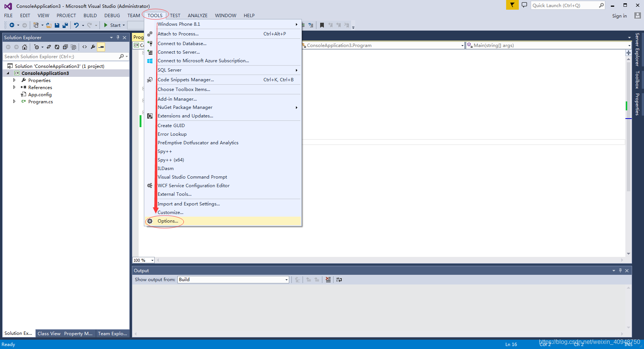
Task: Open the Solution Explorer window position dropdown
Action: pos(111,37)
